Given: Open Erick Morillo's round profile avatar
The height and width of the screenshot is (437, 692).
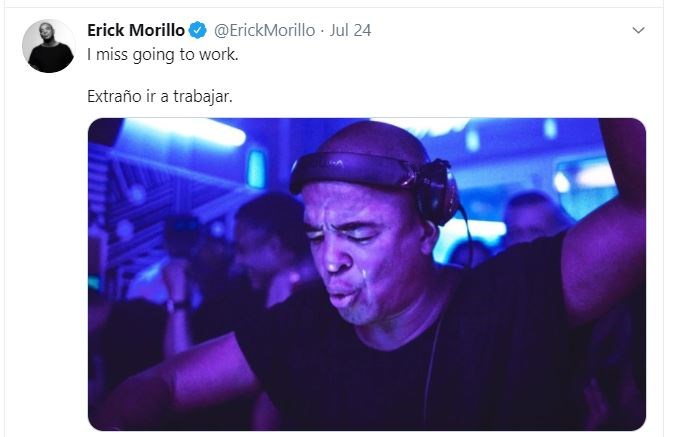Looking at the screenshot, I should click(49, 46).
